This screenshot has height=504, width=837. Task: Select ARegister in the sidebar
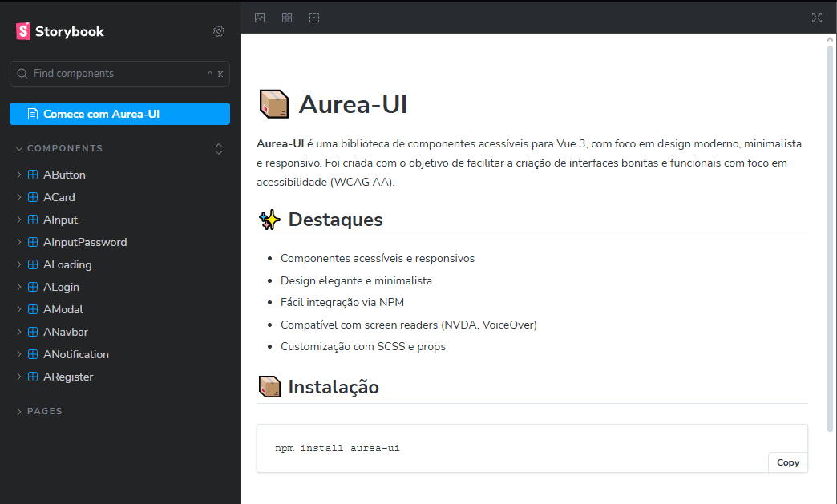[x=68, y=377]
